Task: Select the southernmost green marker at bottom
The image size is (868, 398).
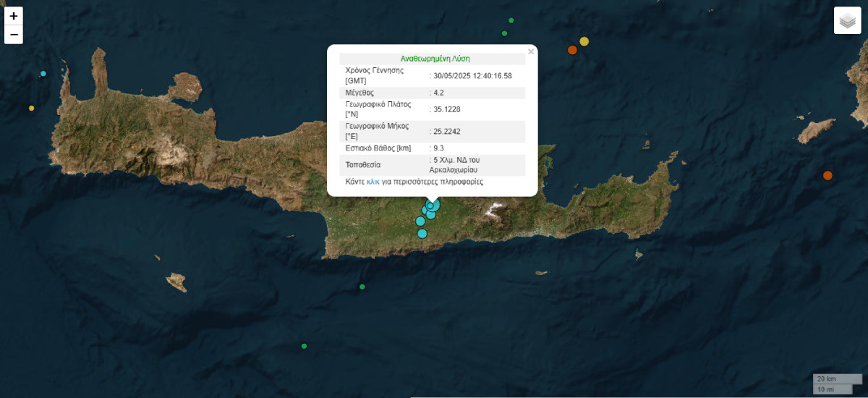Action: point(304,346)
